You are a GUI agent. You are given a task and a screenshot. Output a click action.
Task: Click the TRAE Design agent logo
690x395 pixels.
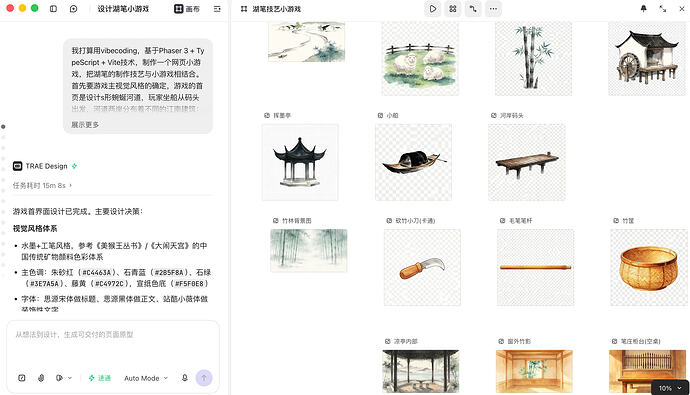[x=18, y=166]
